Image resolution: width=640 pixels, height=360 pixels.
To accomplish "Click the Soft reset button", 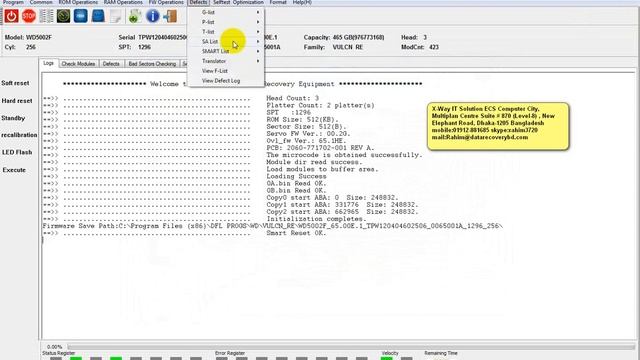I will [15, 83].
